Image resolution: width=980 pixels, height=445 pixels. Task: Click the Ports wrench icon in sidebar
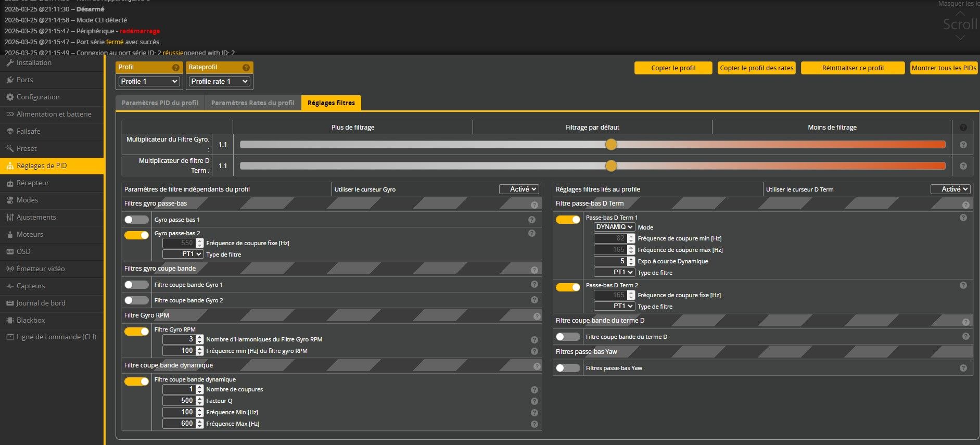click(x=10, y=80)
